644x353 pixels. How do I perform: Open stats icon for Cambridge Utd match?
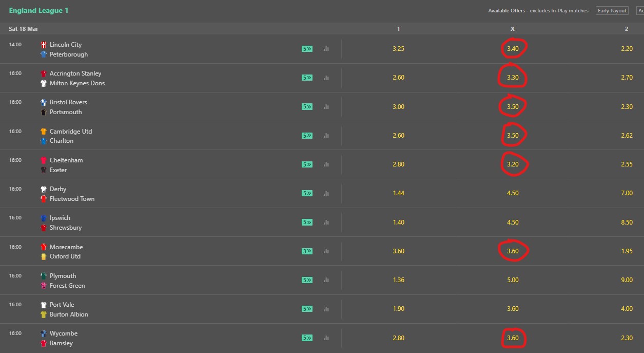pos(326,136)
